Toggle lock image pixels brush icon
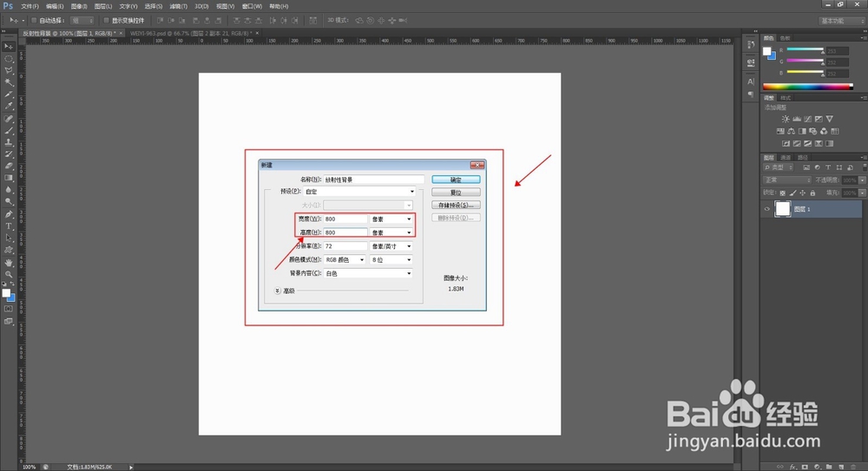The width and height of the screenshot is (868, 471). coord(792,193)
